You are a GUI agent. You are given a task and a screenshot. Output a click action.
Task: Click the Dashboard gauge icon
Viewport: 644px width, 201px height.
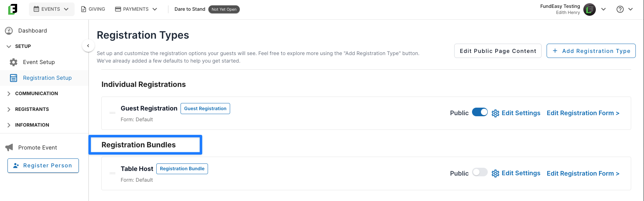click(x=9, y=31)
